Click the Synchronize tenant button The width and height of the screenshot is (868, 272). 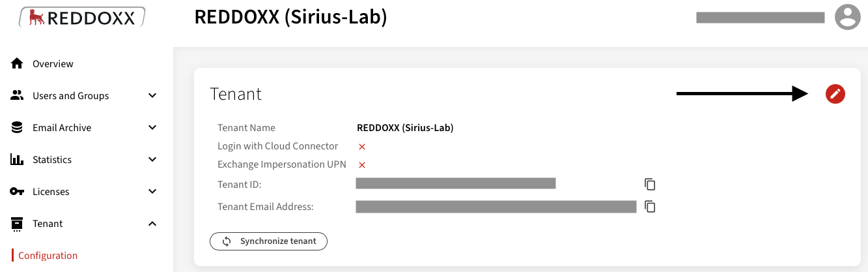(x=268, y=241)
